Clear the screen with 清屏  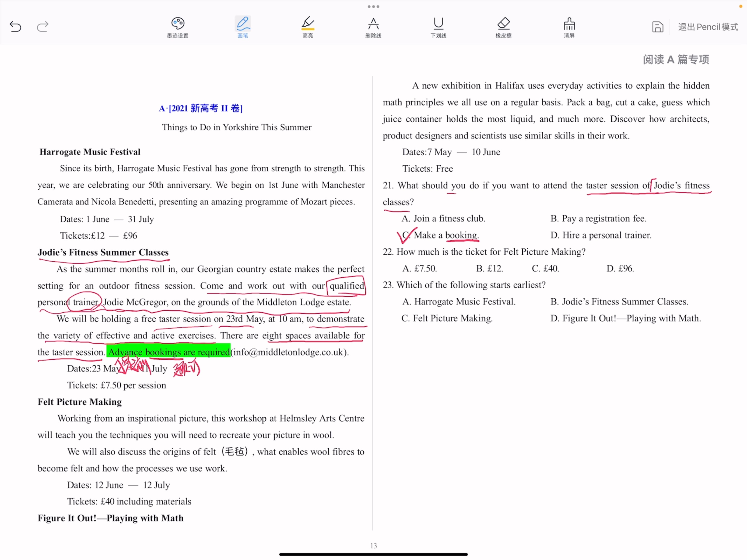coord(569,28)
